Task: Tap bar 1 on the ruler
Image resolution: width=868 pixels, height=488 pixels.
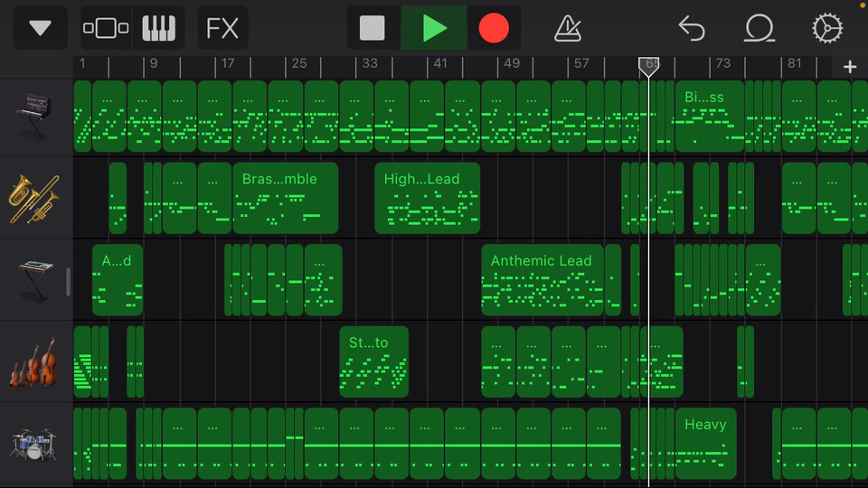Action: point(82,63)
